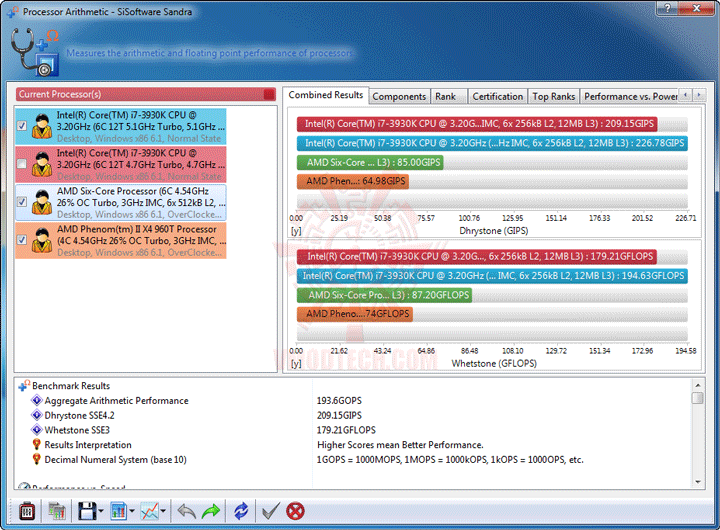The image size is (720, 530).
Task: Click the bar chart view icon
Action: pos(118,511)
